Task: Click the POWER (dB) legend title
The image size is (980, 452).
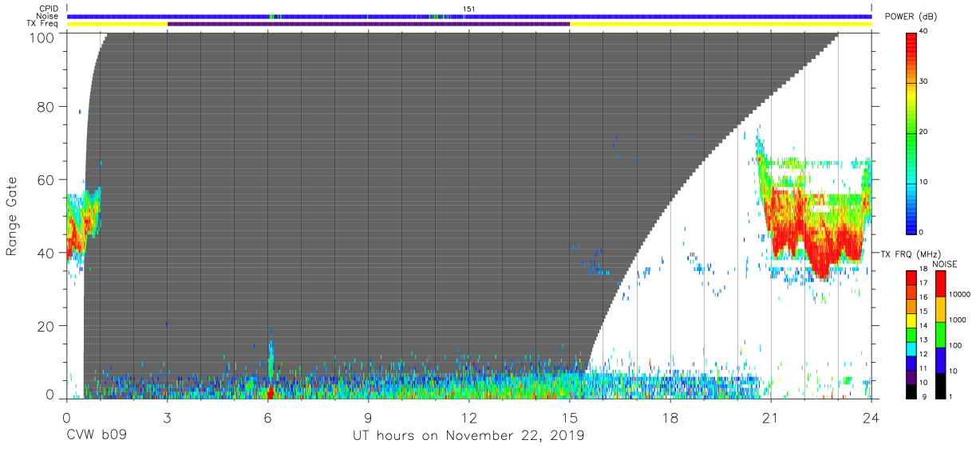Action: [909, 17]
